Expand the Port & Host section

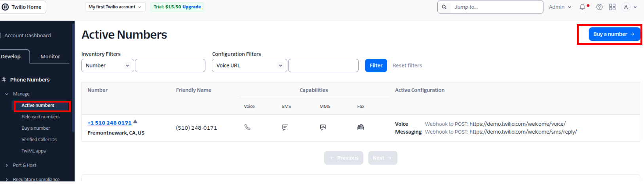pyautogui.click(x=24, y=165)
